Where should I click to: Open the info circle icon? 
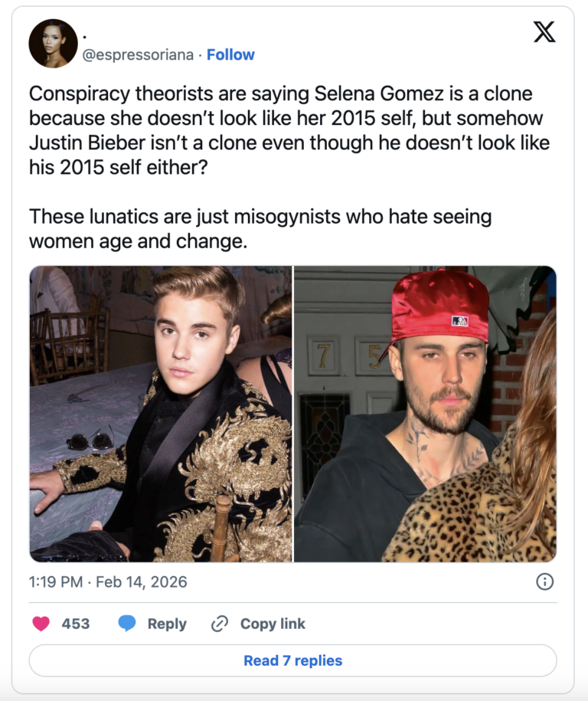tap(544, 582)
